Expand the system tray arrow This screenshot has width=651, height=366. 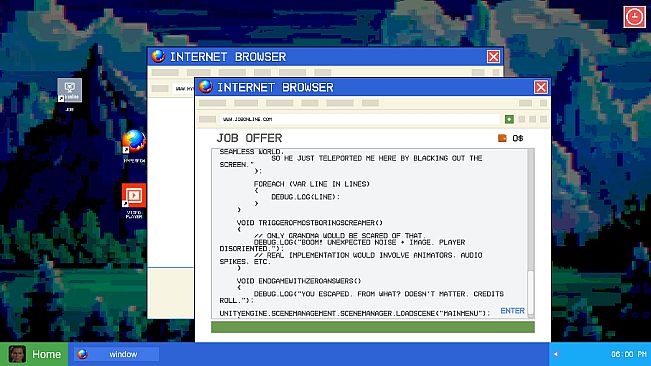[x=556, y=354]
